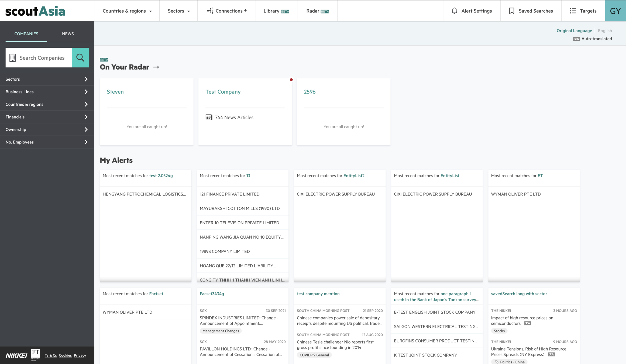Select Original Language option
Viewport: 626px width, 364px height.
tap(574, 30)
